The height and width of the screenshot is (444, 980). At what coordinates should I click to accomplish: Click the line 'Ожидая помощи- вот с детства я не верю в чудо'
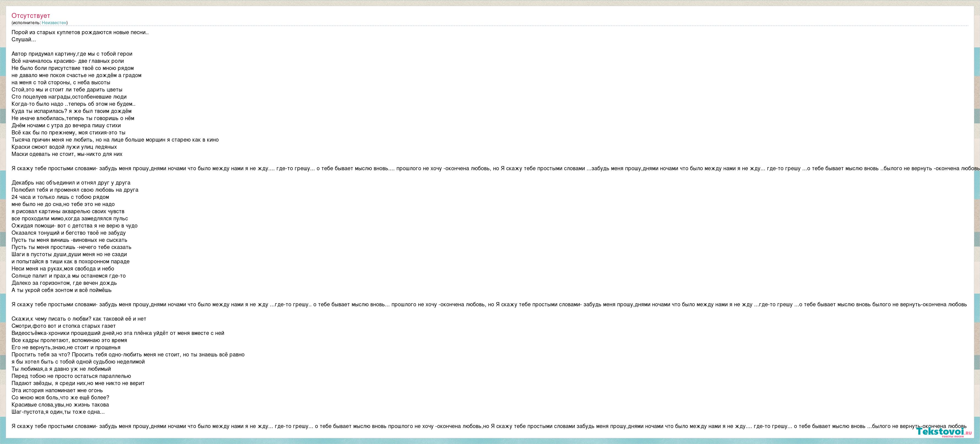tap(75, 226)
